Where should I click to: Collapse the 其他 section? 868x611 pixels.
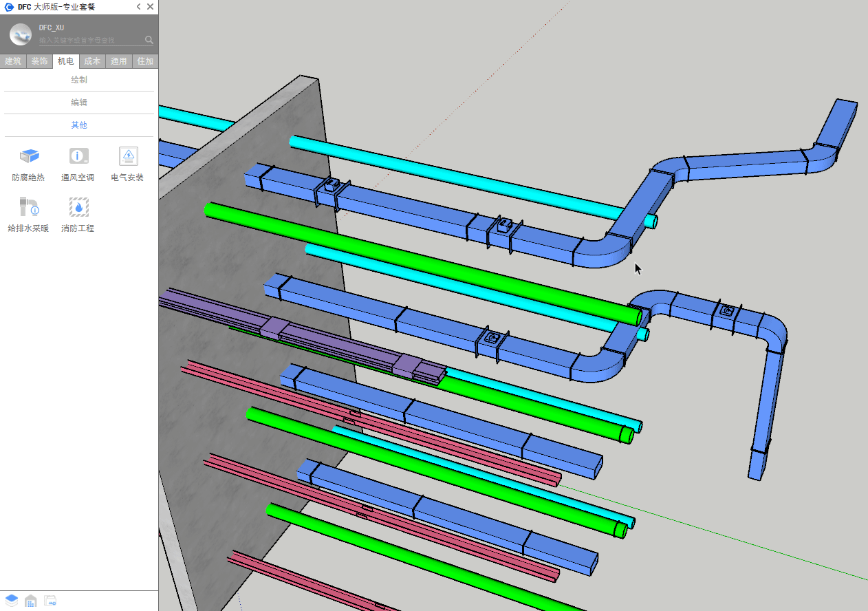(79, 125)
